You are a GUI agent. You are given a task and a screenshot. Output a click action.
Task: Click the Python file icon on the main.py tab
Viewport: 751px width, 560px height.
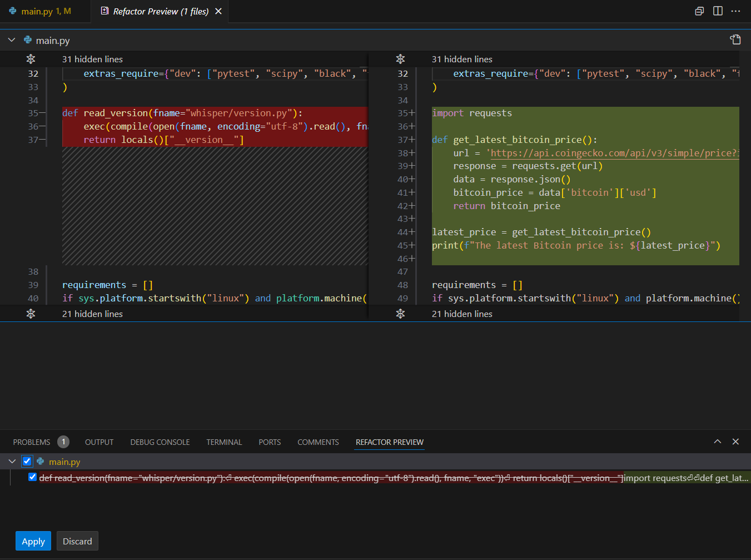tap(13, 11)
